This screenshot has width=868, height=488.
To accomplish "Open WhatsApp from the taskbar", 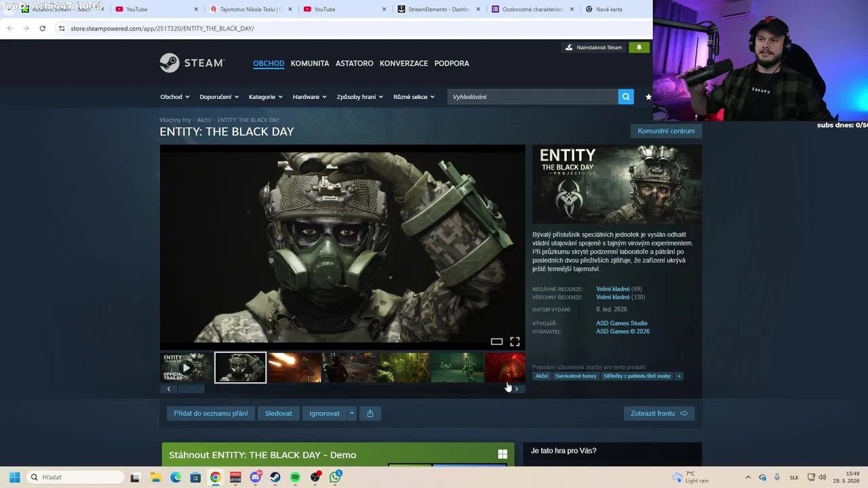I will coord(336,477).
